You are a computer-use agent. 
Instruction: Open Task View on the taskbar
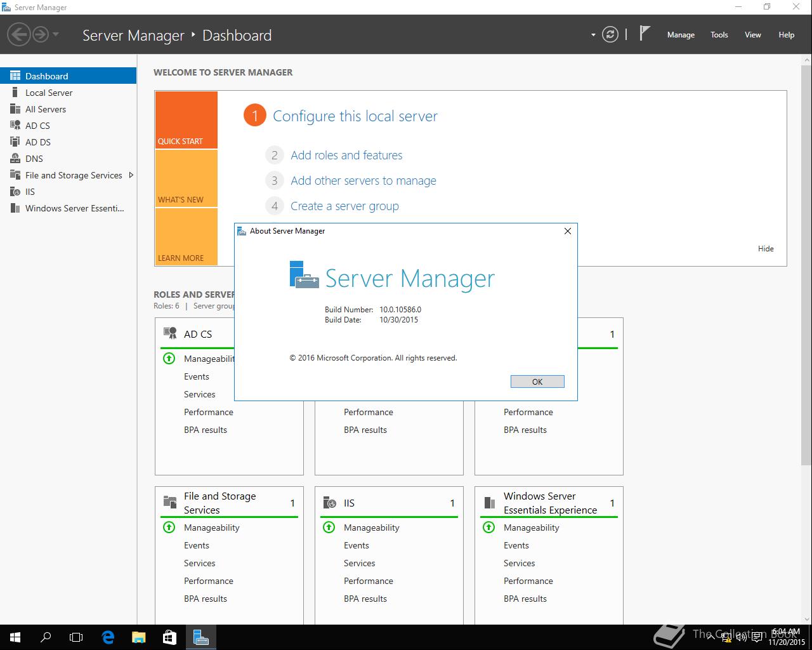coord(76,637)
